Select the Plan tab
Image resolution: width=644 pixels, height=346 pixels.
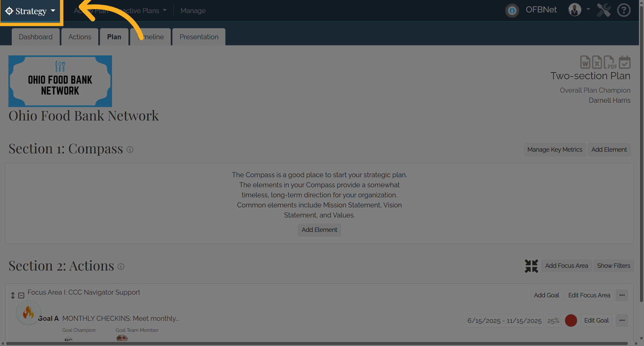click(x=114, y=37)
